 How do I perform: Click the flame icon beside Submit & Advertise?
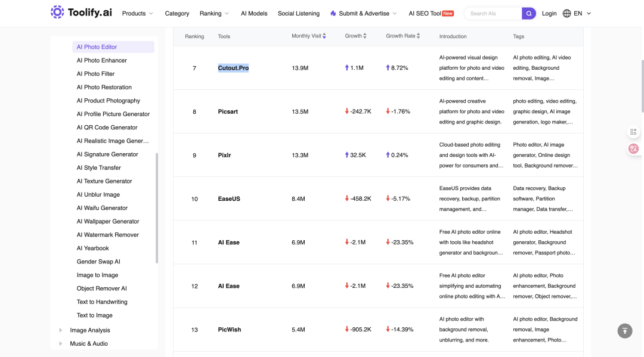click(333, 14)
